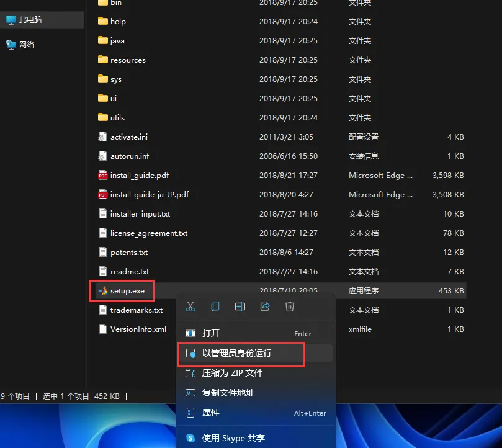Click the 安装信息 type for autorun.inf
The height and width of the screenshot is (448, 502).
(364, 156)
